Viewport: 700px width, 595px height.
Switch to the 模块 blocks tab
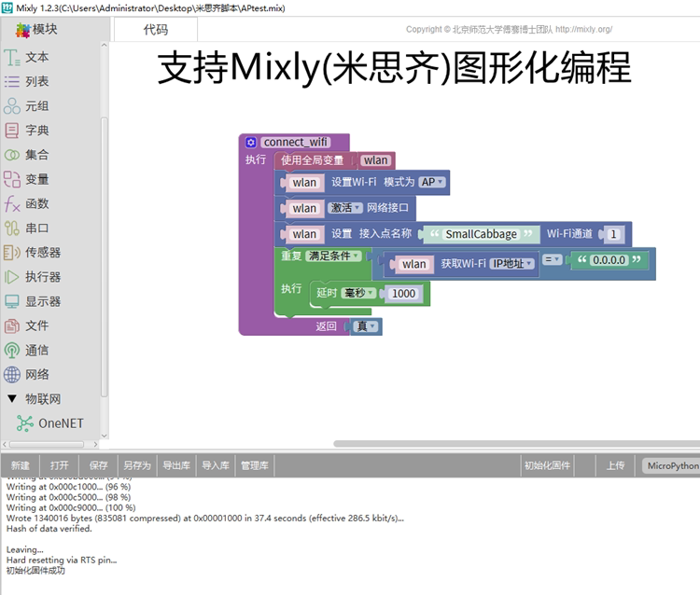[x=37, y=30]
